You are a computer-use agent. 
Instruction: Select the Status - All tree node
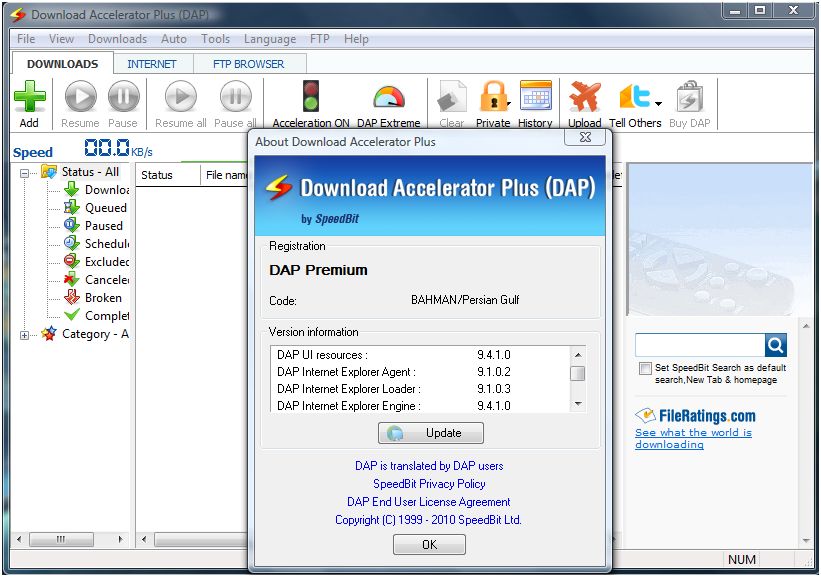90,172
